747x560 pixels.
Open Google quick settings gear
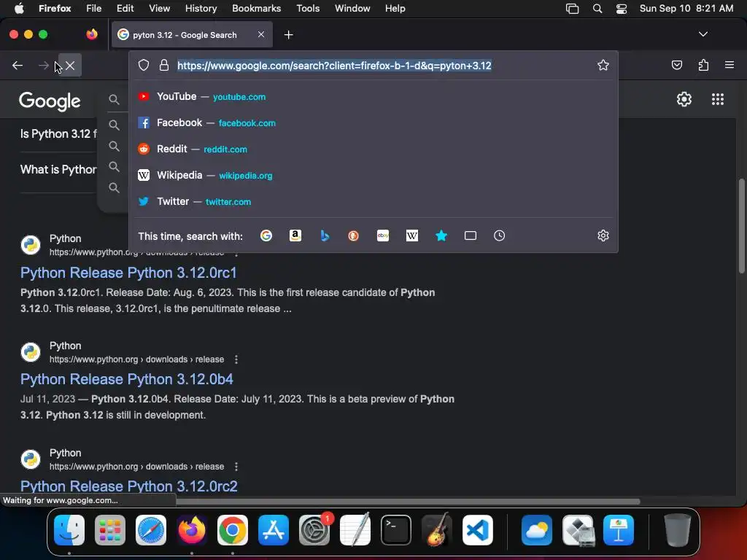point(684,99)
